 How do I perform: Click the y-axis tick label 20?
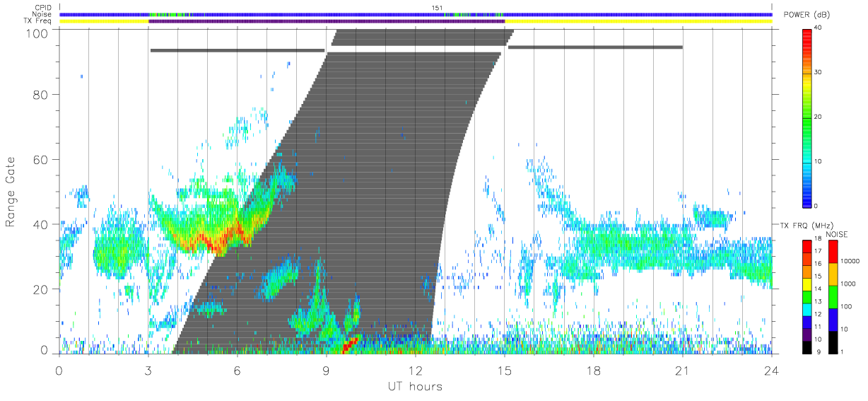[42, 289]
